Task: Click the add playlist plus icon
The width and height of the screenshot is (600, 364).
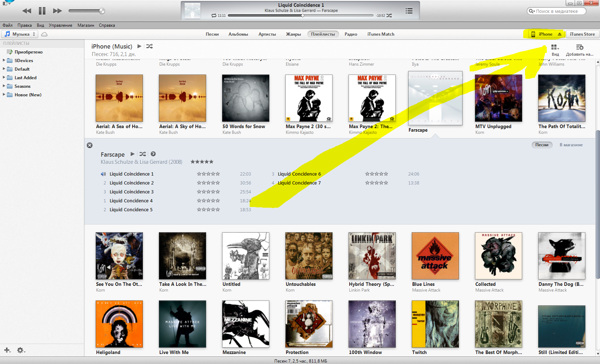Action: [7, 350]
